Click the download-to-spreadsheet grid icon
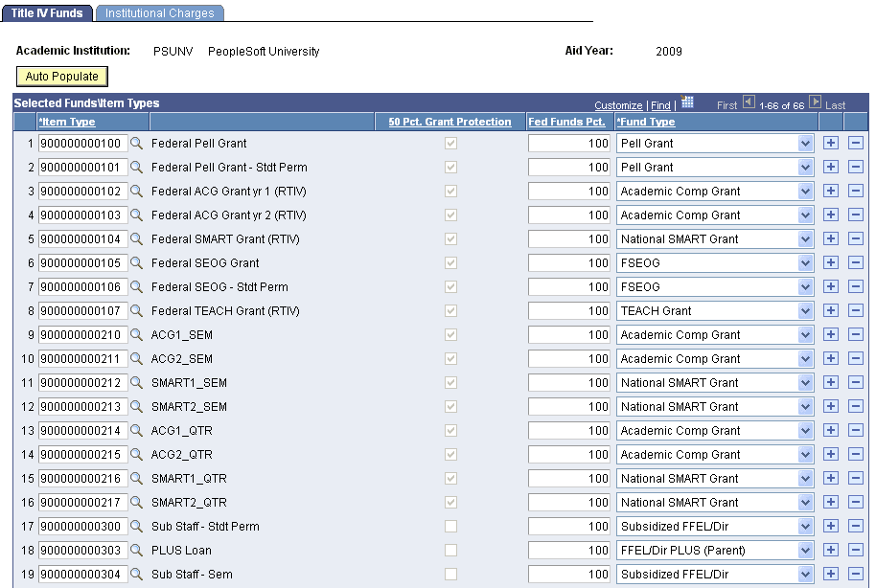Viewport: 876px width, 588px height. (x=687, y=104)
